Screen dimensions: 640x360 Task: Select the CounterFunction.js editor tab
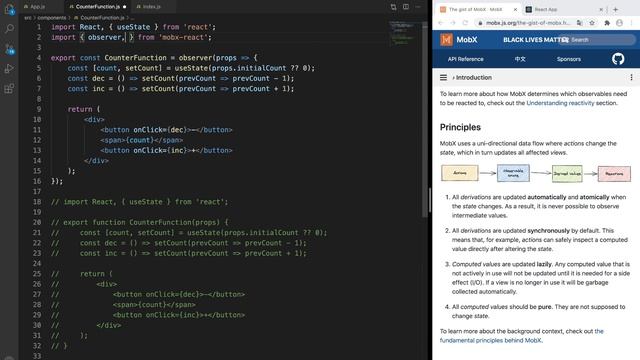pyautogui.click(x=98, y=7)
